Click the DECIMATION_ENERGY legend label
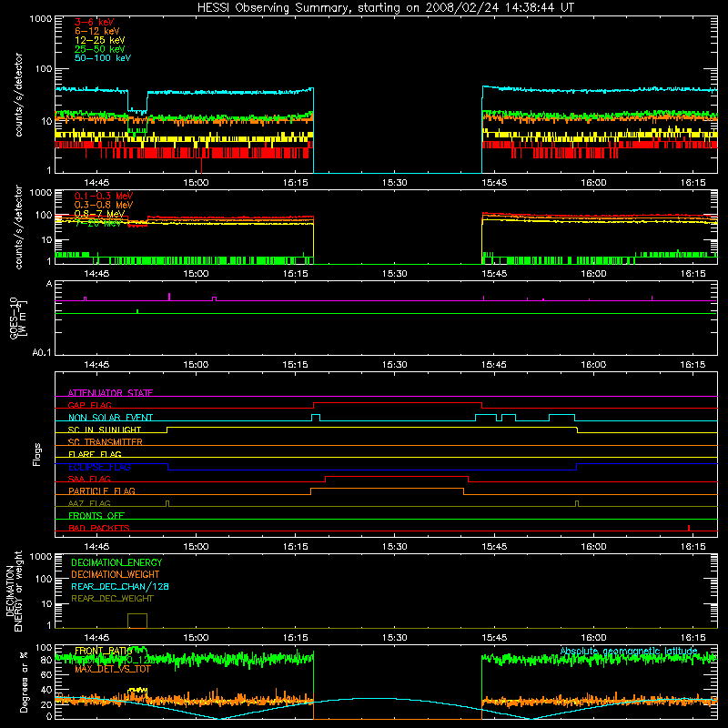The image size is (728, 728). coord(116,562)
